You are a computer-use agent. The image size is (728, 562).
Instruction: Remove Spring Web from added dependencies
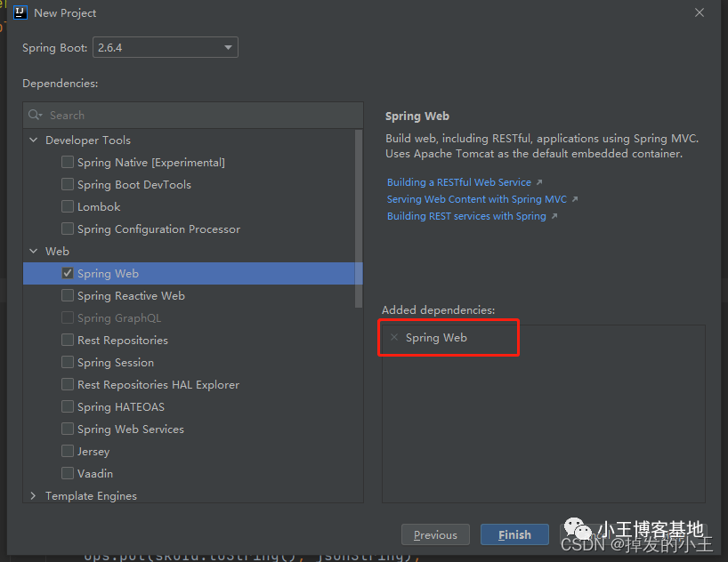click(394, 337)
